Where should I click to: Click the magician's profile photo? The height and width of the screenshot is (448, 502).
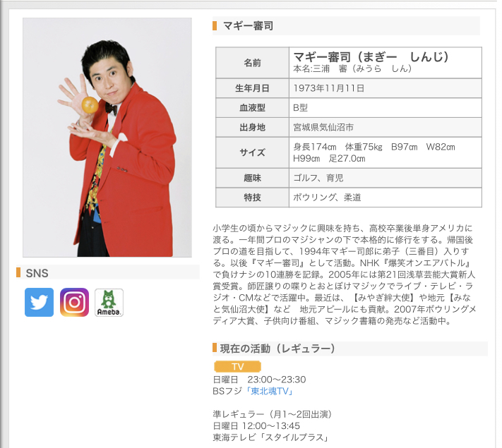[x=107, y=138]
